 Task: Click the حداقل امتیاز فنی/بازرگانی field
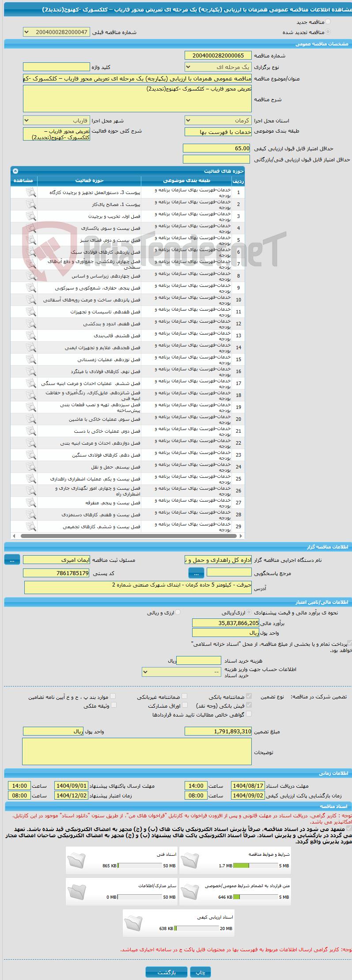click(x=217, y=159)
